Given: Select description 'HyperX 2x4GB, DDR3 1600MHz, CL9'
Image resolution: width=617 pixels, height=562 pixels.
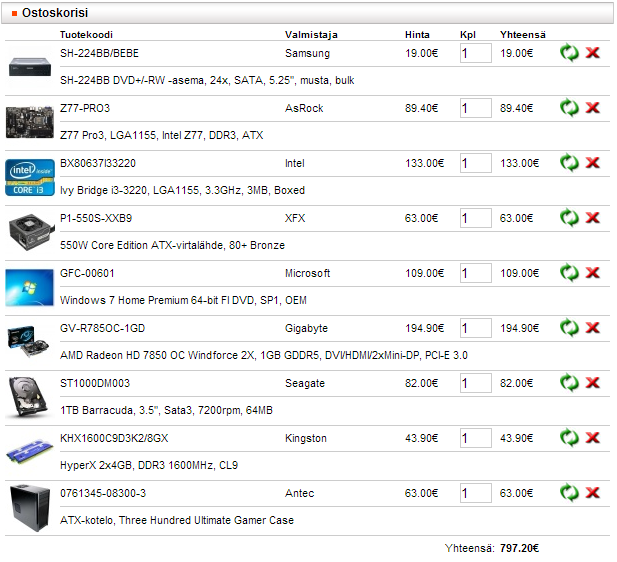Looking at the screenshot, I should tap(149, 466).
